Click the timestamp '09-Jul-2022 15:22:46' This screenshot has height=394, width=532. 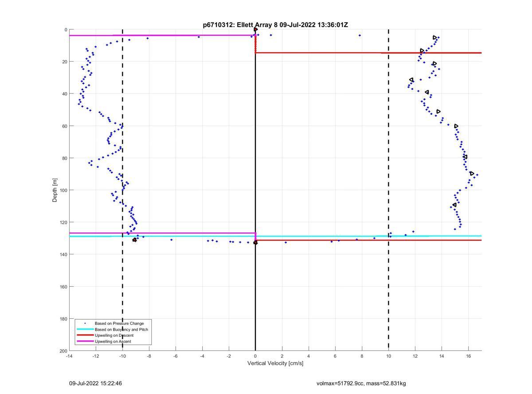pyautogui.click(x=95, y=383)
